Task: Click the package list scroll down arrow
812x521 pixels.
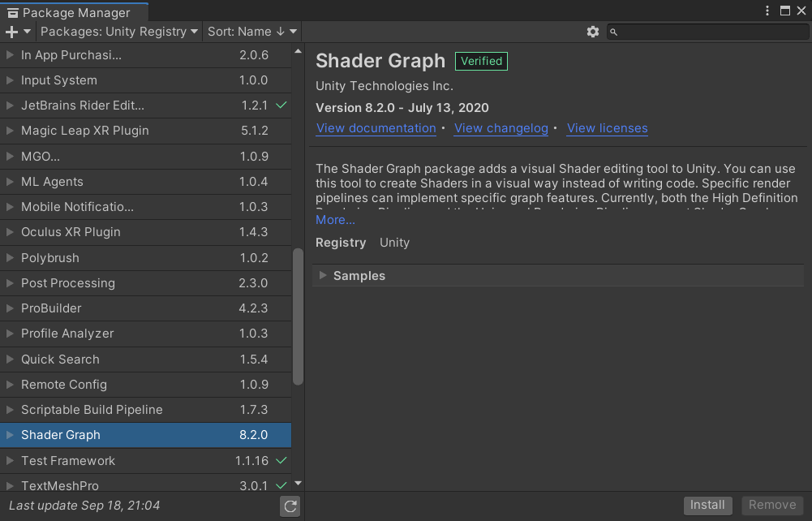Action: coord(298,483)
